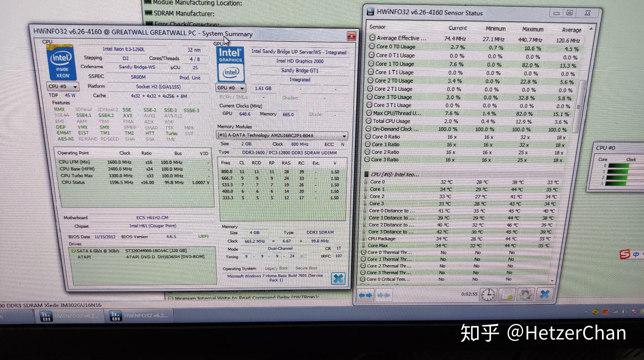Click Sensor Status scrollbar down arrow

[552, 280]
